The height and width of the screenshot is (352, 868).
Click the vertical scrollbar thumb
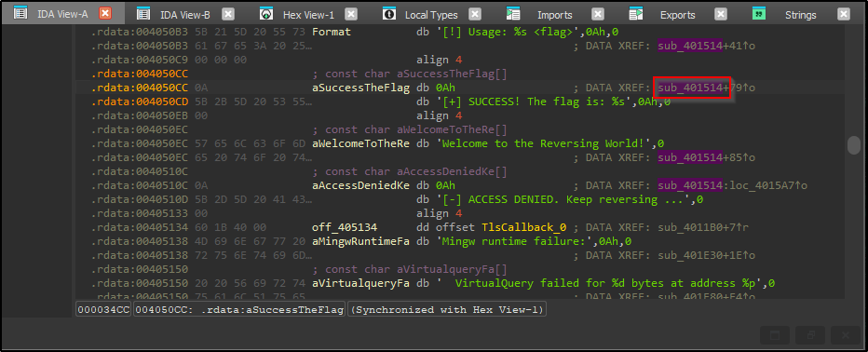tap(854, 145)
